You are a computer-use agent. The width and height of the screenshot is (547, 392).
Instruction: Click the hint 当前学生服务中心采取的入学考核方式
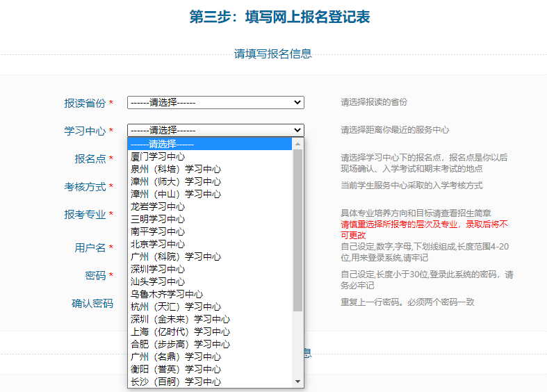click(411, 186)
